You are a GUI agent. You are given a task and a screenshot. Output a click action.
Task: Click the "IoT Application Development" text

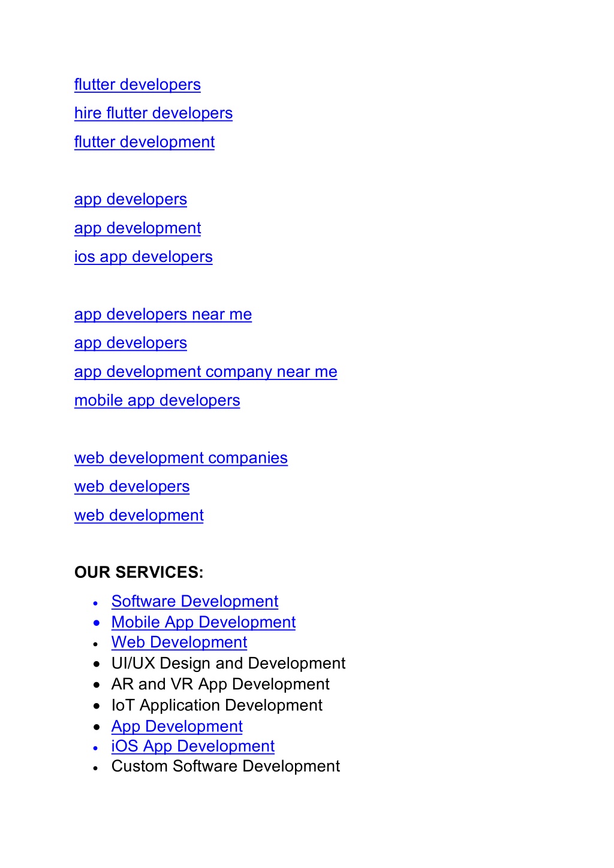(217, 706)
